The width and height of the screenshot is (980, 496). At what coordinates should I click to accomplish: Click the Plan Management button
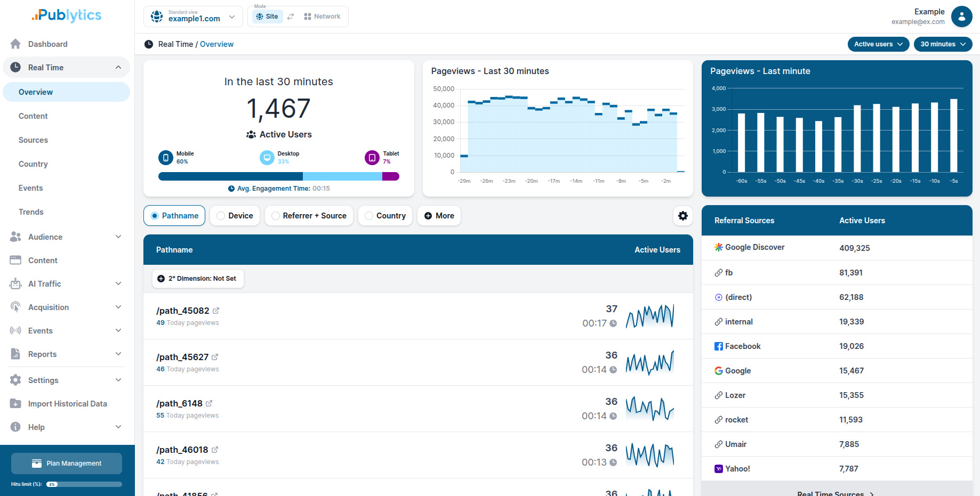(67, 464)
